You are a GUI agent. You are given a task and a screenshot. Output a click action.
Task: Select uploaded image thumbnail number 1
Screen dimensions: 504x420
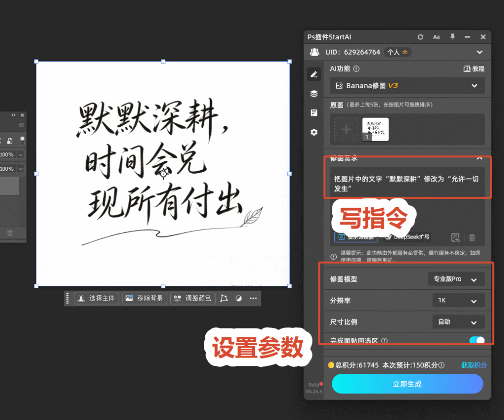tap(376, 129)
